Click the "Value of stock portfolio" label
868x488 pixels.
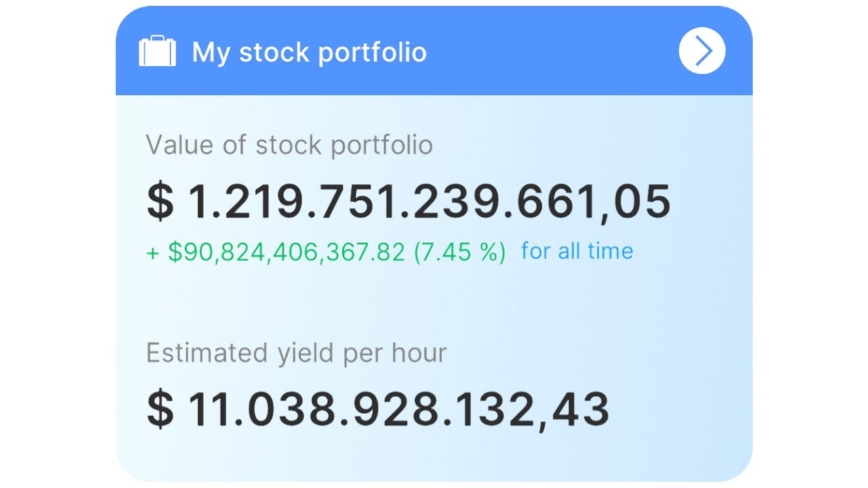(x=289, y=145)
